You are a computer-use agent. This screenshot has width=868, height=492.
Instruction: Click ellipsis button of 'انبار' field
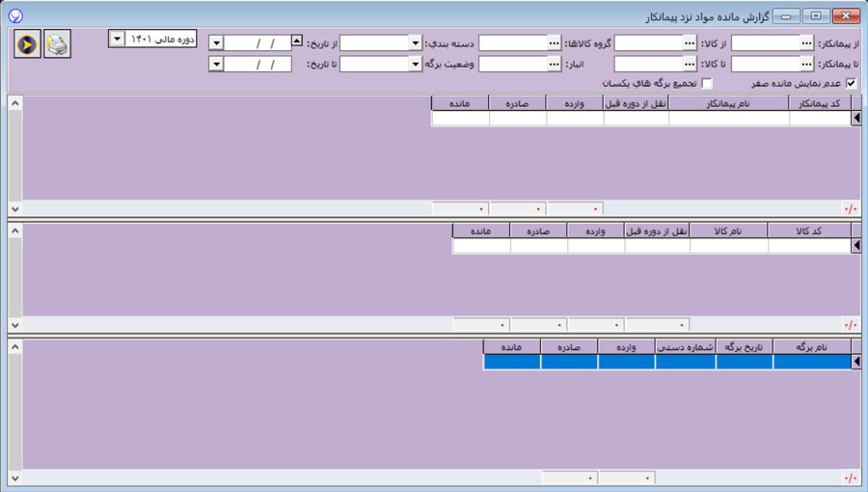pos(554,64)
